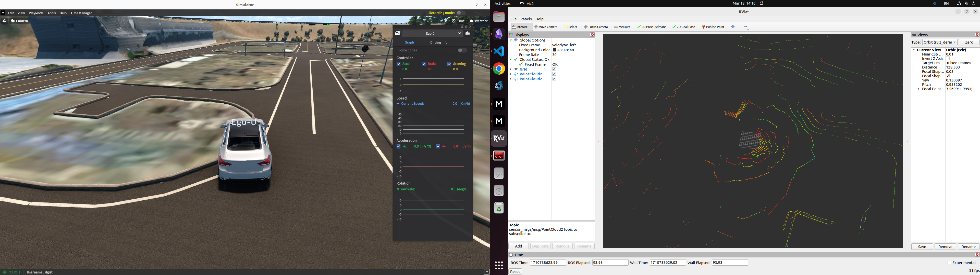Activate the Measure tool
980x275 pixels.
pos(622,27)
